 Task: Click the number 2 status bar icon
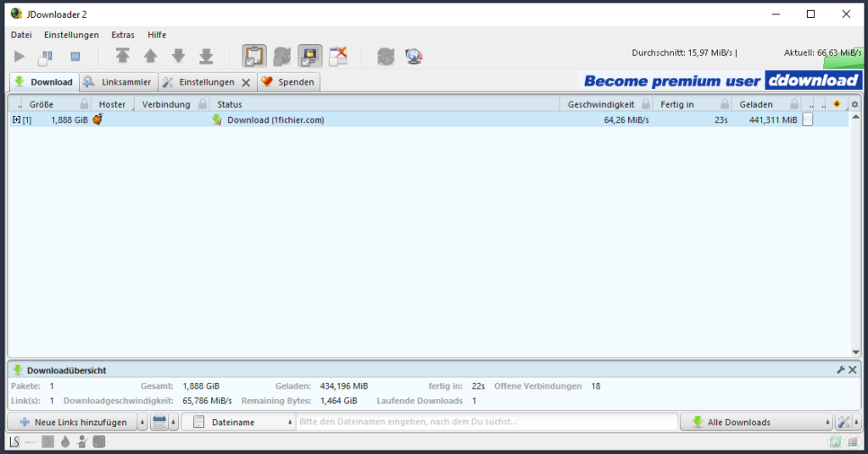(x=48, y=442)
